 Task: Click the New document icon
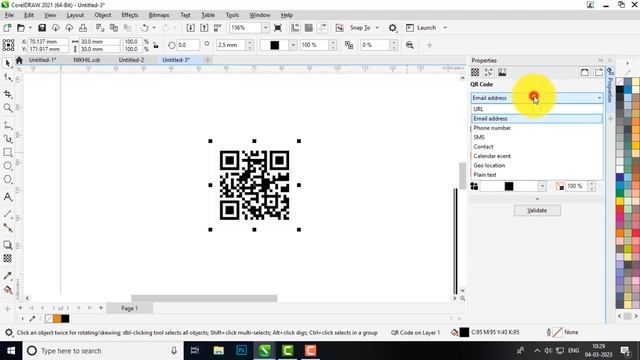7,28
